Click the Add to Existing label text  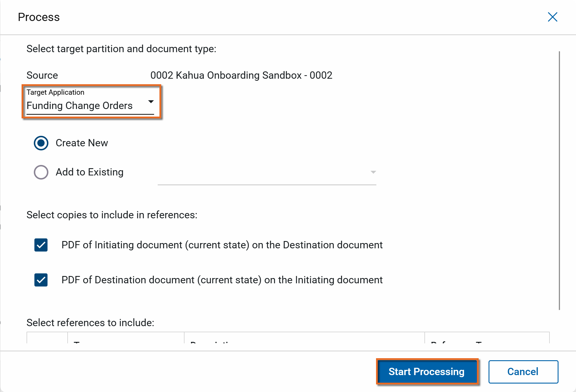[89, 172]
